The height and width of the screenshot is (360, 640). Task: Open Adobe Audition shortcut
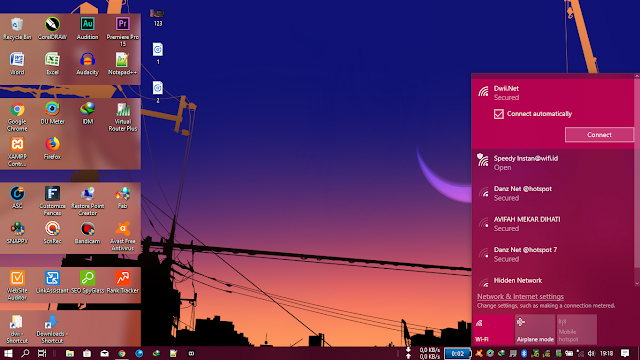(87, 29)
